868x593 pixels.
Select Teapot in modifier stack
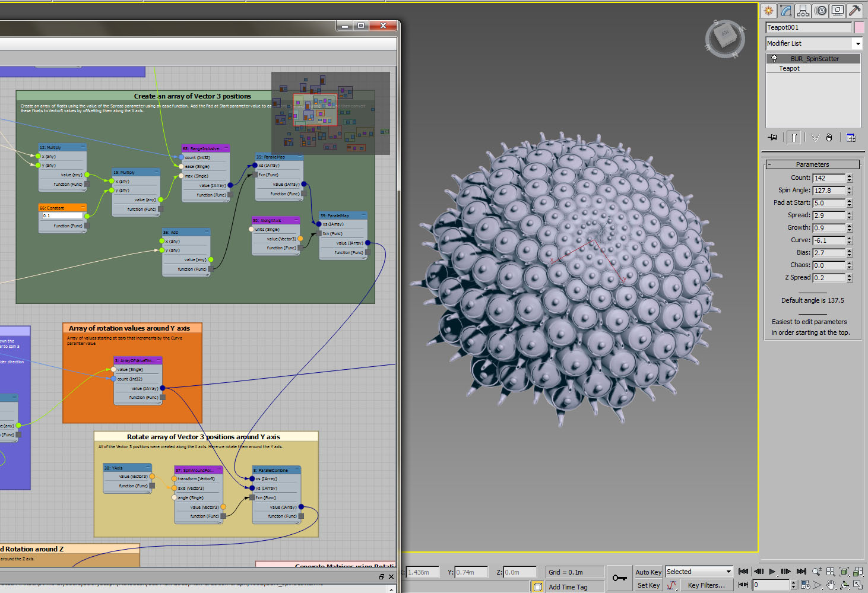pos(789,68)
